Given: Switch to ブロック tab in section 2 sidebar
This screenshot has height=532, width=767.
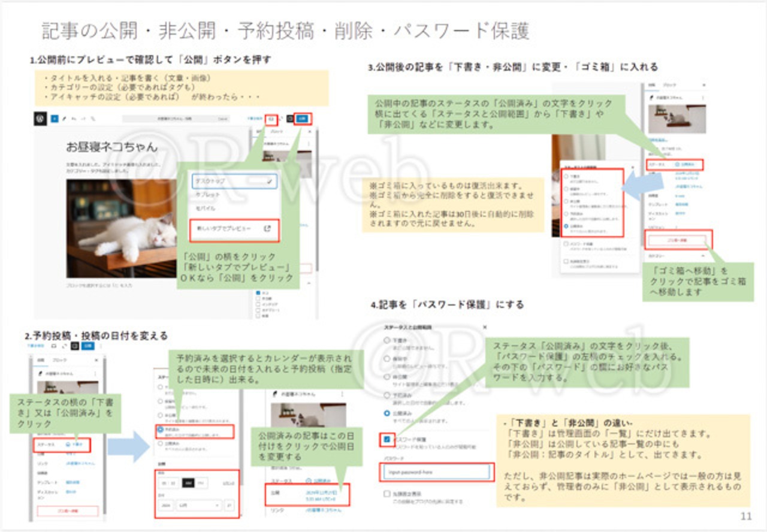Looking at the screenshot, I should [x=61, y=361].
